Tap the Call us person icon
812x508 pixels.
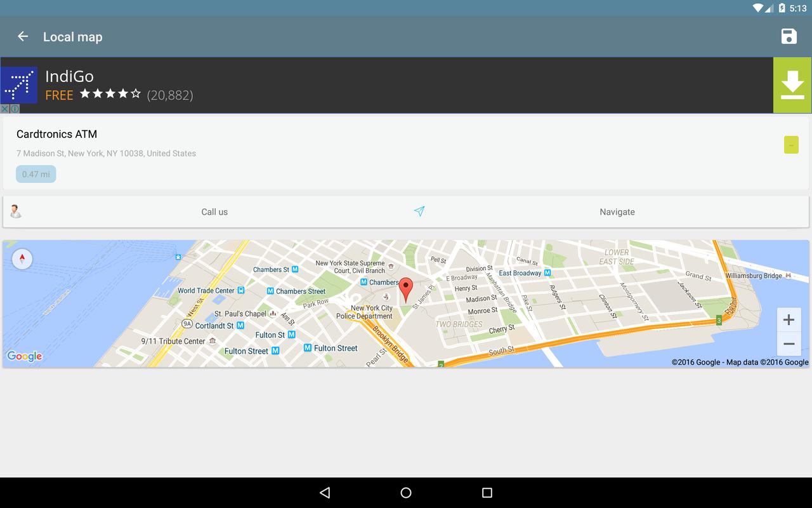(x=16, y=211)
